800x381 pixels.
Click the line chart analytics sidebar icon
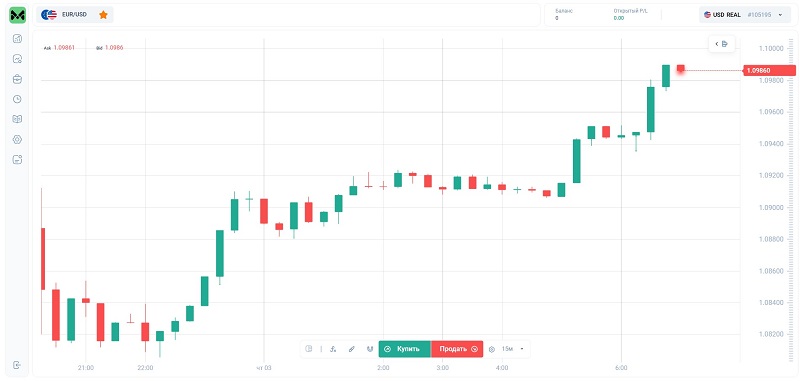[17, 59]
